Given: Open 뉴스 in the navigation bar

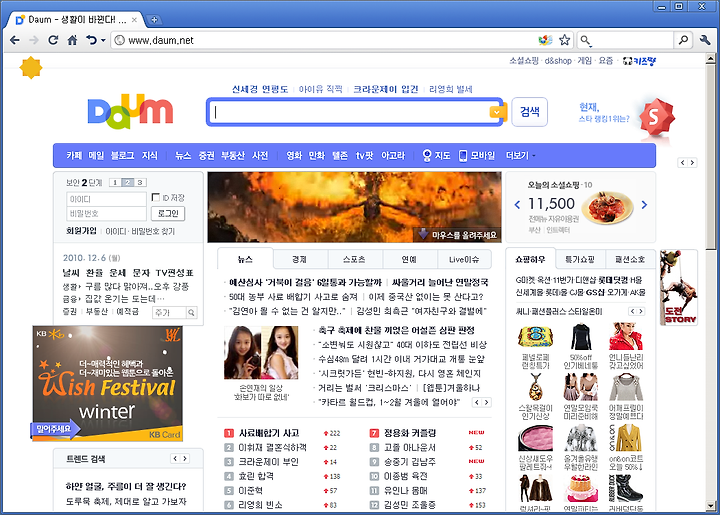Looking at the screenshot, I should click(183, 156).
